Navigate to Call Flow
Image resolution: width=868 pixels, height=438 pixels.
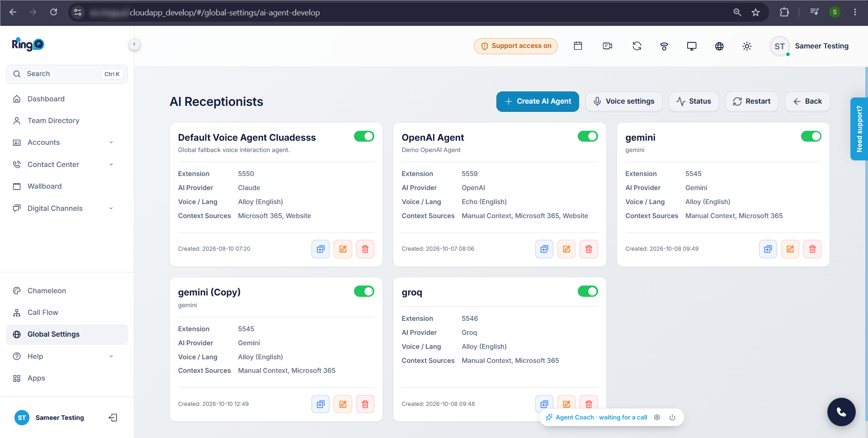(67, 312)
